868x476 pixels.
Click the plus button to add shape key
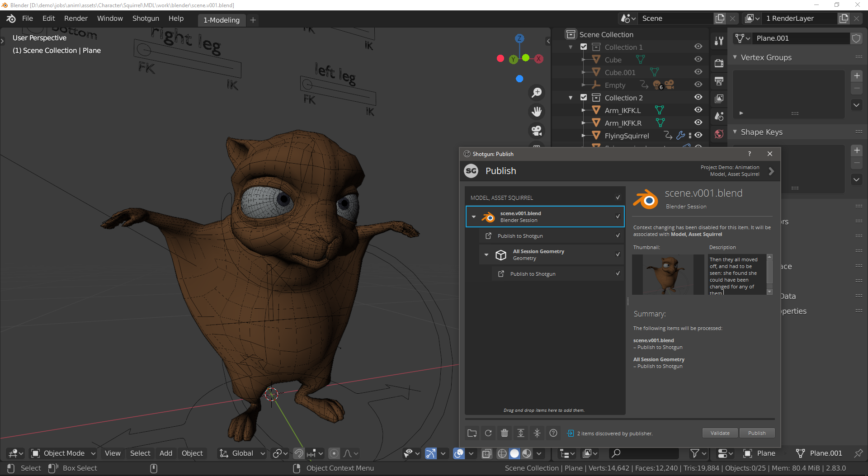pos(857,151)
